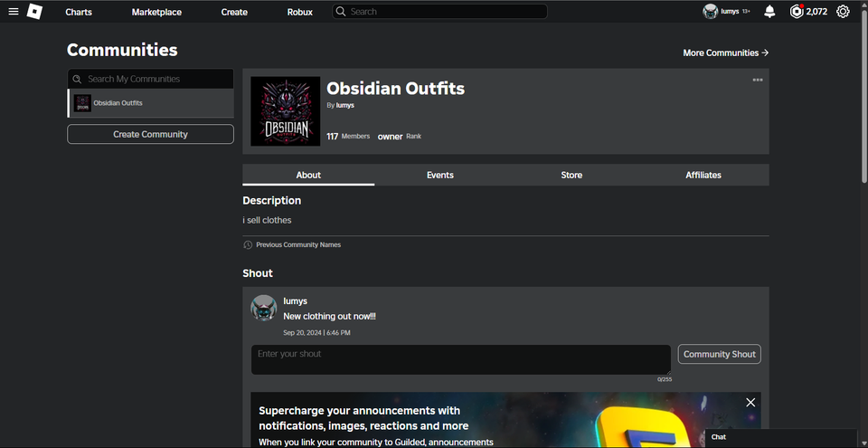This screenshot has width=868, height=448.
Task: Open the hamburger navigation menu
Action: tap(14, 12)
